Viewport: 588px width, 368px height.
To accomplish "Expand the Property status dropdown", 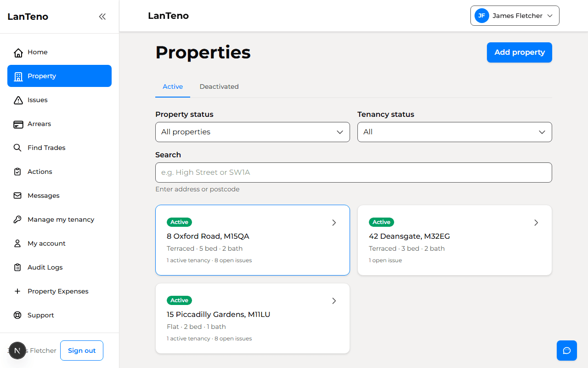I will tap(253, 132).
